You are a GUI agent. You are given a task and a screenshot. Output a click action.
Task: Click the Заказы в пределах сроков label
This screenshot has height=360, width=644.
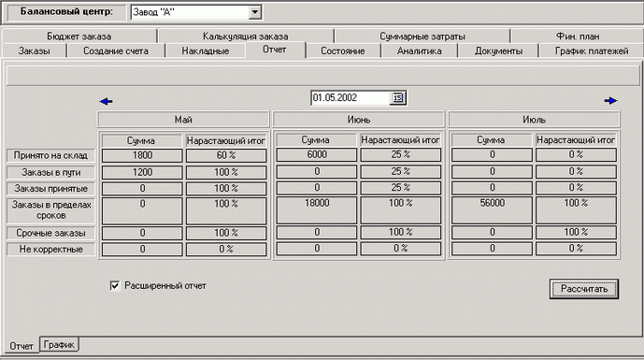tap(50, 210)
